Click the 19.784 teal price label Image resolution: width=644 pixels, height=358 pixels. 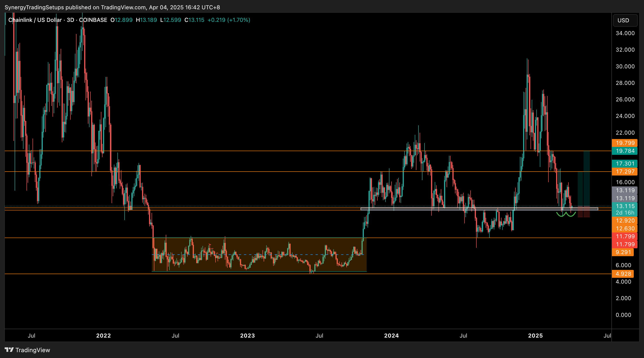click(624, 151)
